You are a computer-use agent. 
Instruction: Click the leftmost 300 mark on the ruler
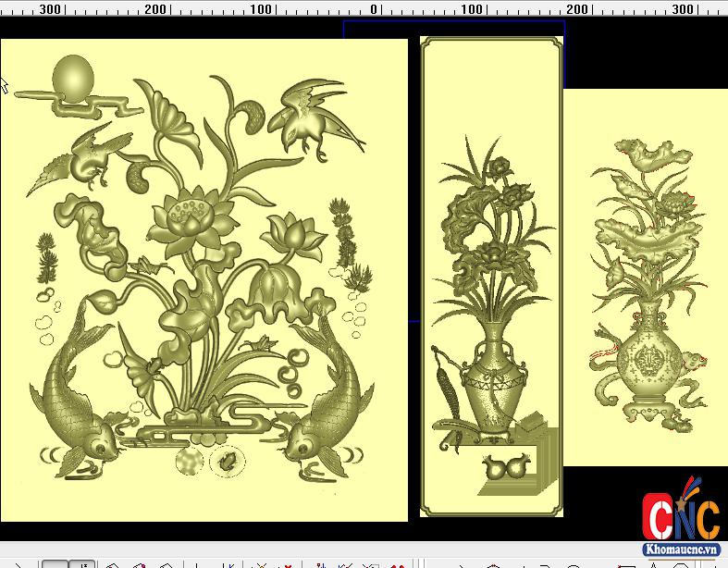click(49, 9)
